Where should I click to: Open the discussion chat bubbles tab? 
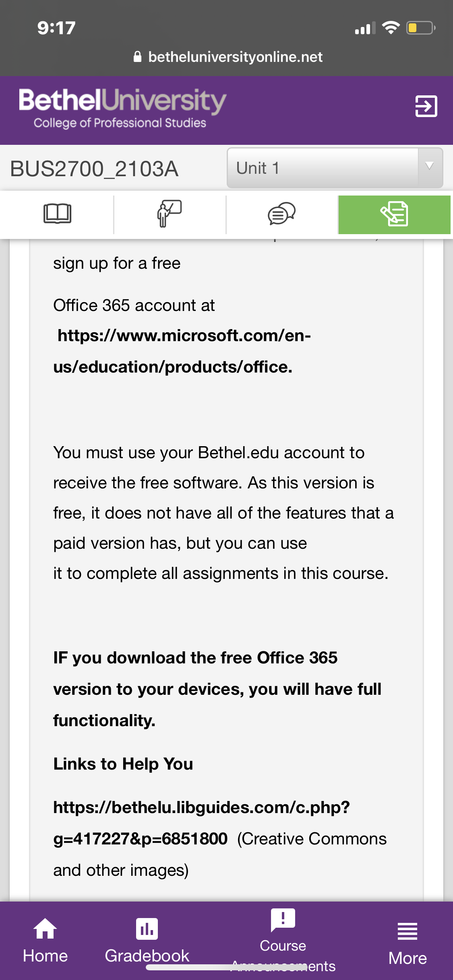click(282, 214)
